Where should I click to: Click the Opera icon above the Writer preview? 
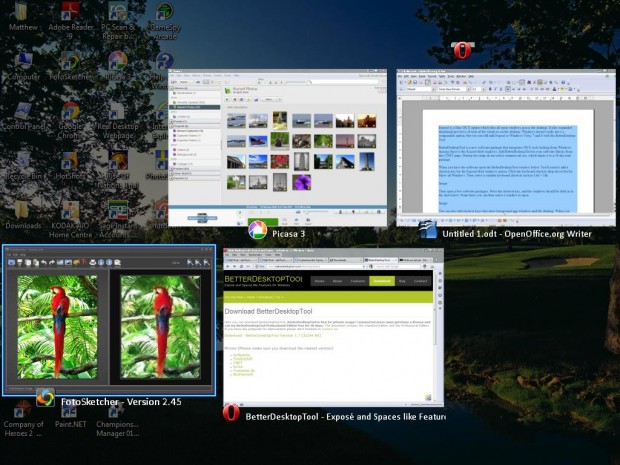(x=463, y=50)
